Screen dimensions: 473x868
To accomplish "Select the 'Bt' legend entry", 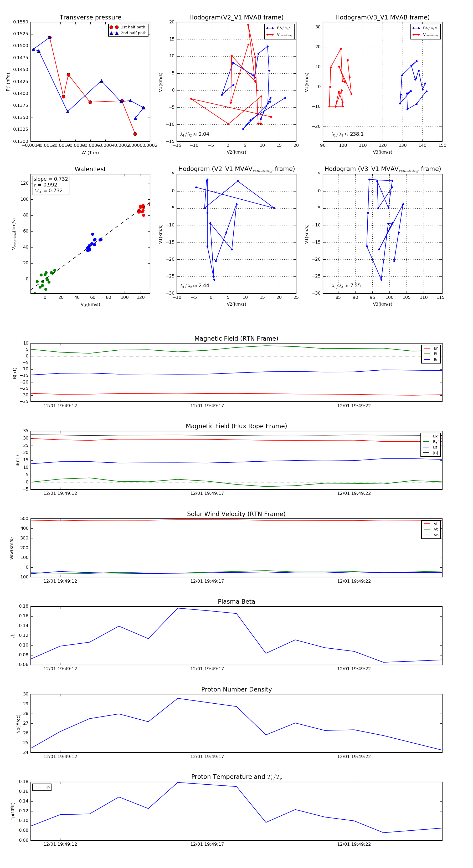I will pos(431,354).
